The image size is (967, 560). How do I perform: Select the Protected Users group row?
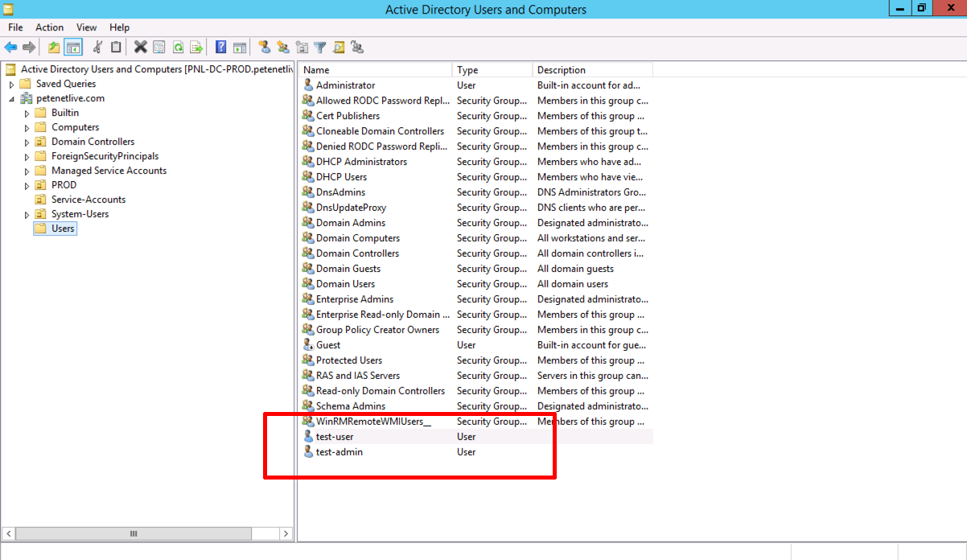pyautogui.click(x=476, y=360)
